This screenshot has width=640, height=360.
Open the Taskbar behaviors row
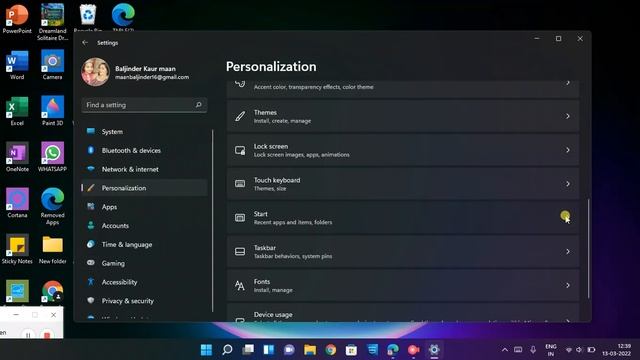403,251
